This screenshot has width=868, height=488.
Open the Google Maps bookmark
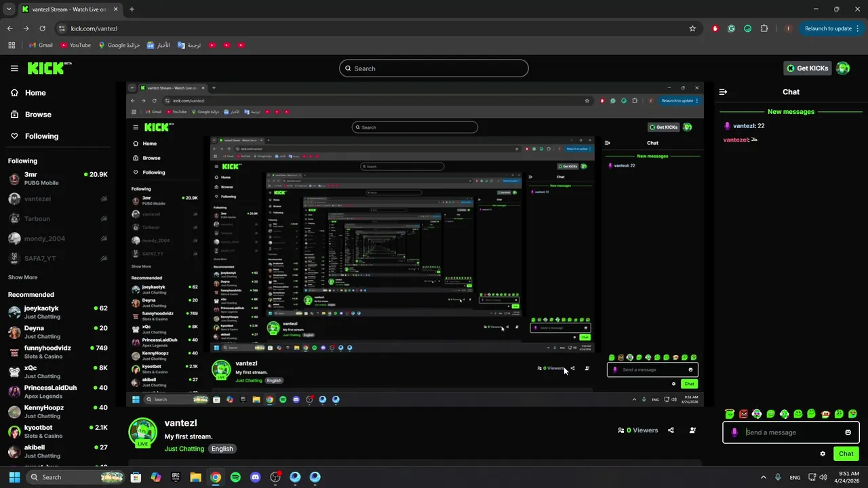[x=119, y=45]
